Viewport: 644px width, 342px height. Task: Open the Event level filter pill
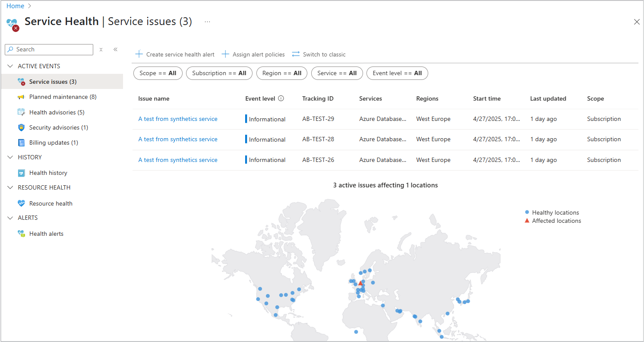397,73
